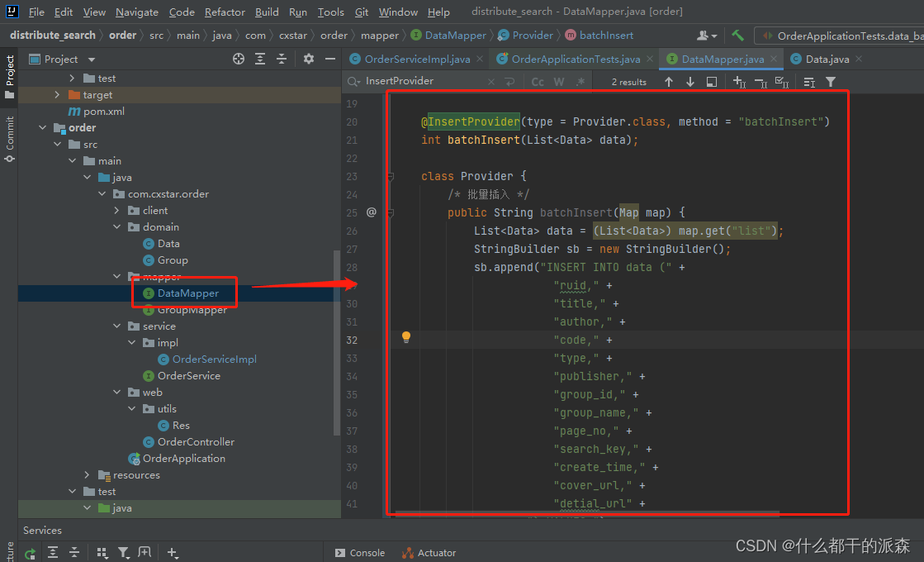
Task: Open search results in Find window
Action: pos(712,82)
